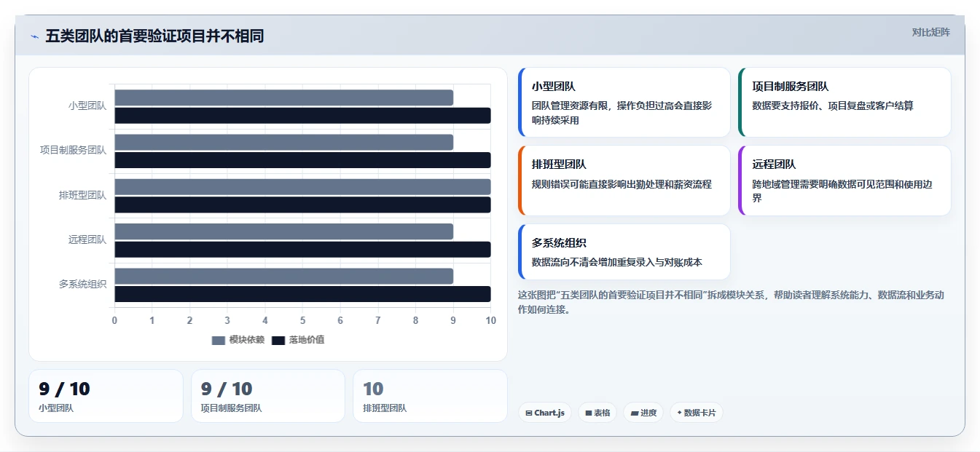
Task: Toggle 模块依赖 legend color box
Action: [219, 340]
